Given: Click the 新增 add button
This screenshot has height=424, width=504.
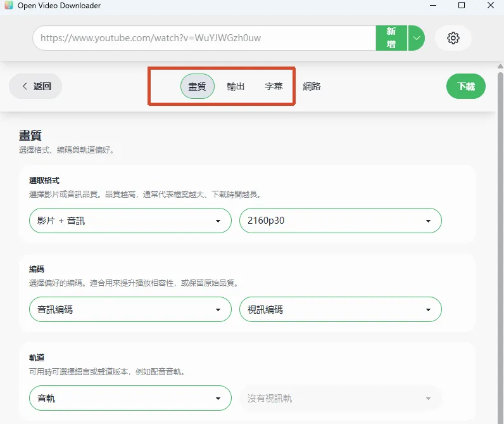Looking at the screenshot, I should 391,38.
